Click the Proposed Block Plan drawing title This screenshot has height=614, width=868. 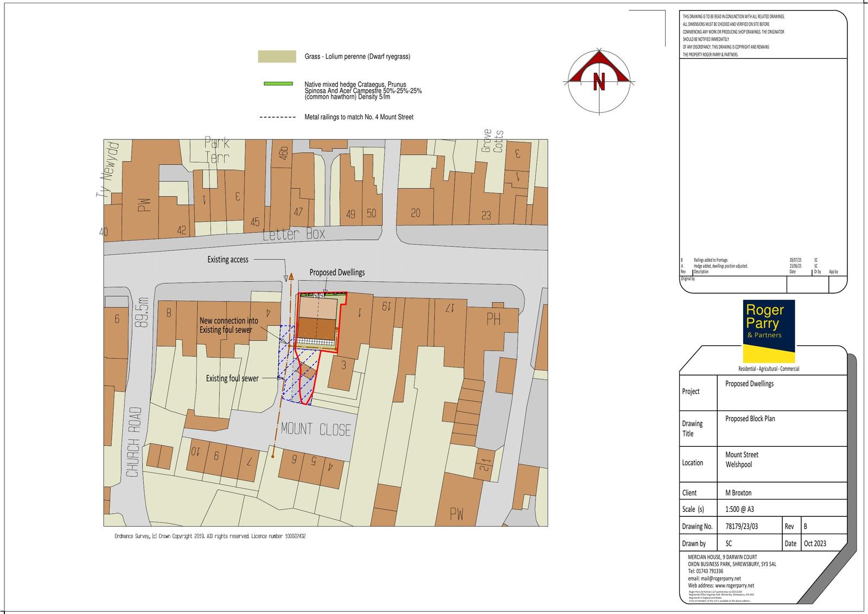[x=750, y=419]
